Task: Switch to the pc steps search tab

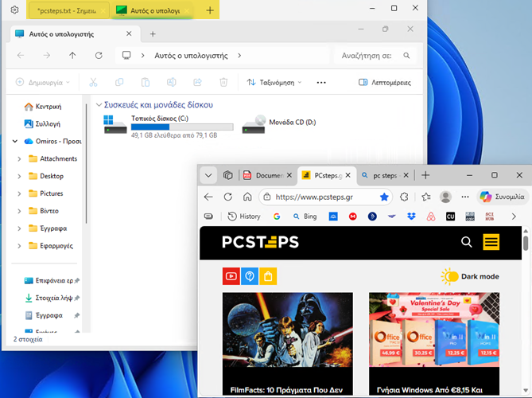Action: [380, 175]
